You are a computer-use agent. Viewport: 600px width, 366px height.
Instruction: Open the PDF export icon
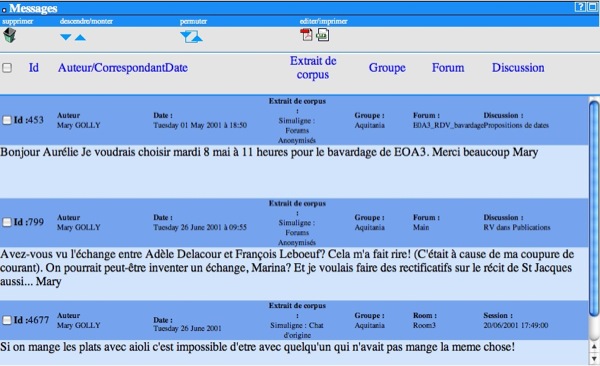306,34
